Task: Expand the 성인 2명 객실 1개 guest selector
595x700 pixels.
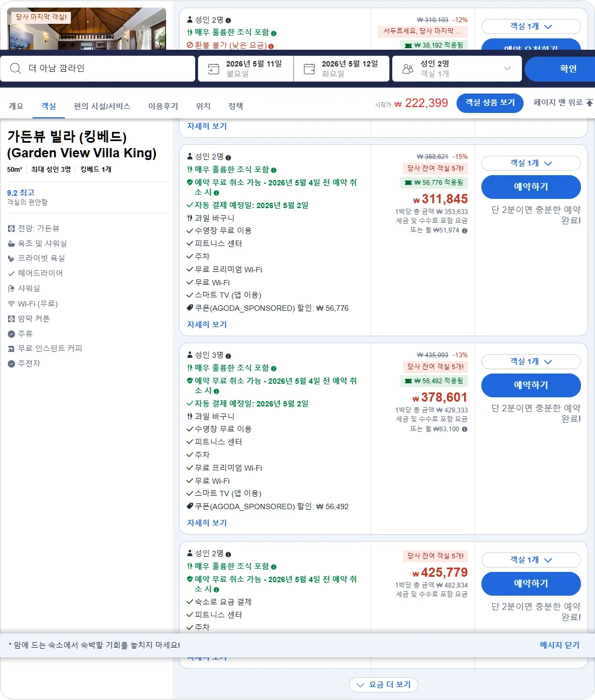Action: click(457, 69)
